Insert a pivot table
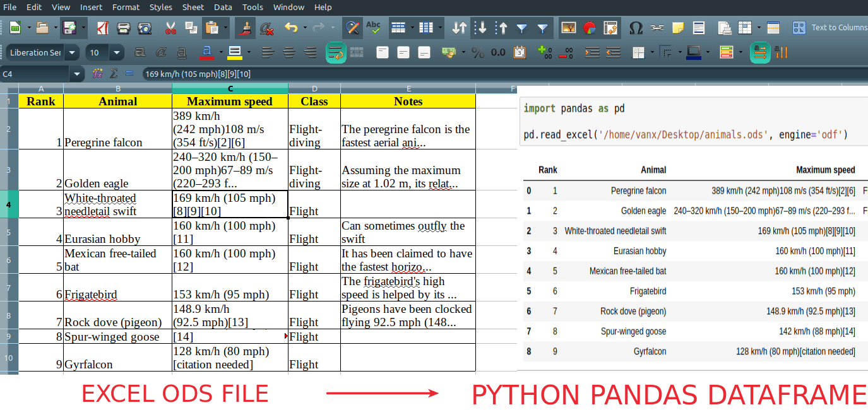 point(609,28)
